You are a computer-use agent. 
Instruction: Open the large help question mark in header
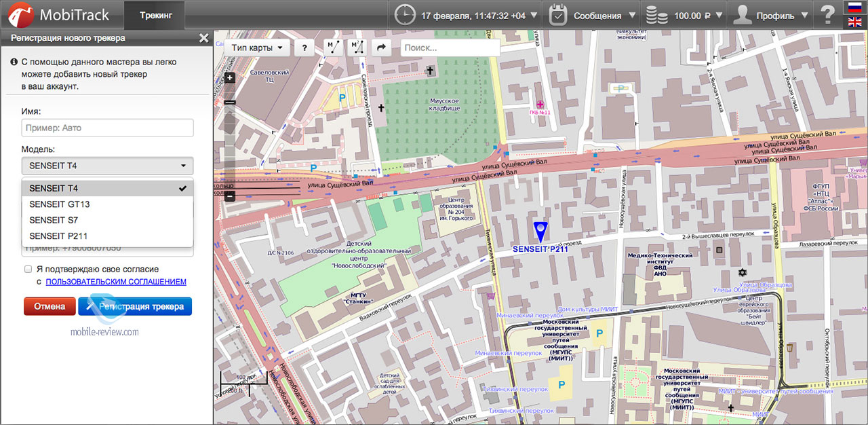tap(827, 15)
